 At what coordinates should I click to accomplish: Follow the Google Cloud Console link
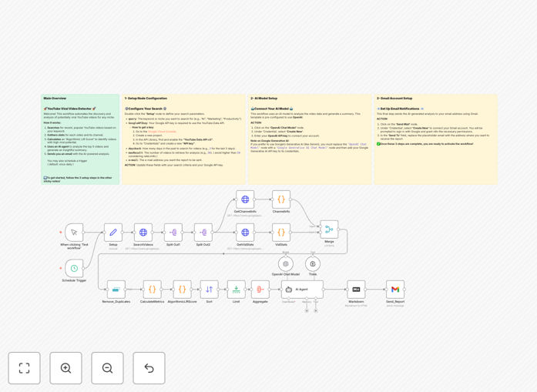(163, 132)
